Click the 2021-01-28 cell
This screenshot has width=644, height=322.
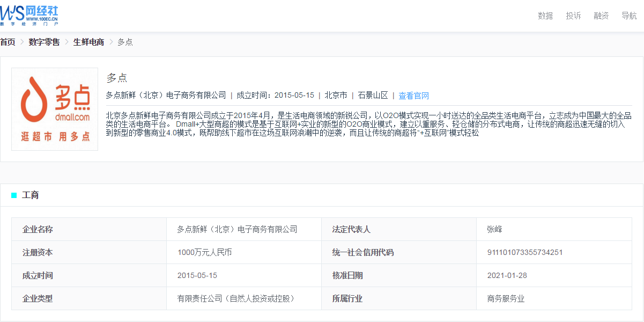(x=554, y=275)
